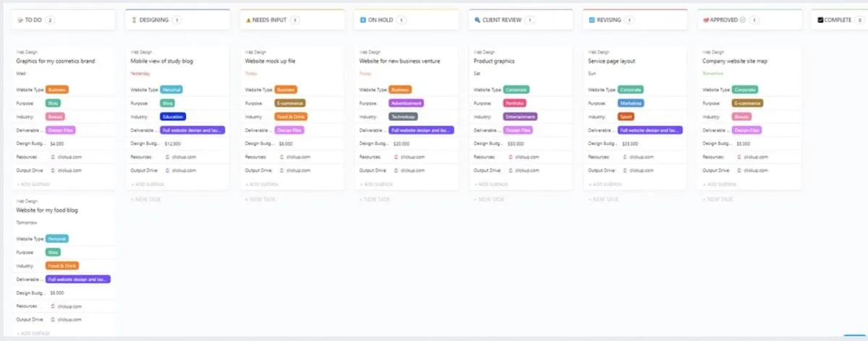This screenshot has width=868, height=341.
Task: Open the Website for my food blog task
Action: click(47, 210)
